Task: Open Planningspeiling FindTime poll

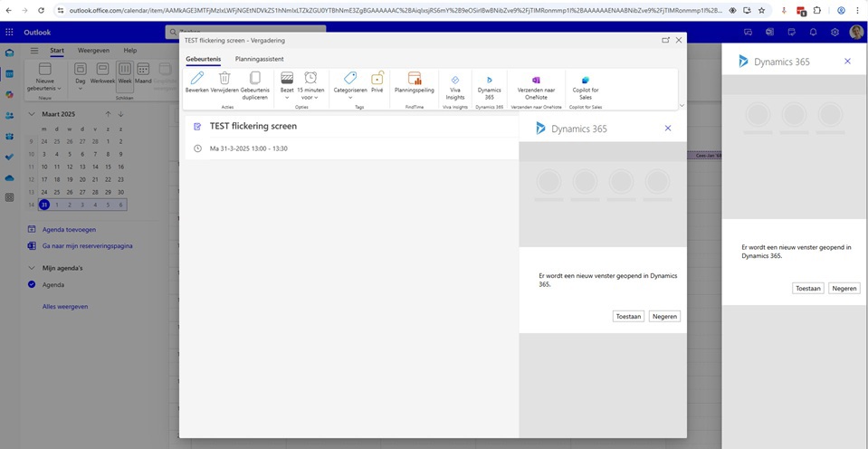Action: pos(414,81)
